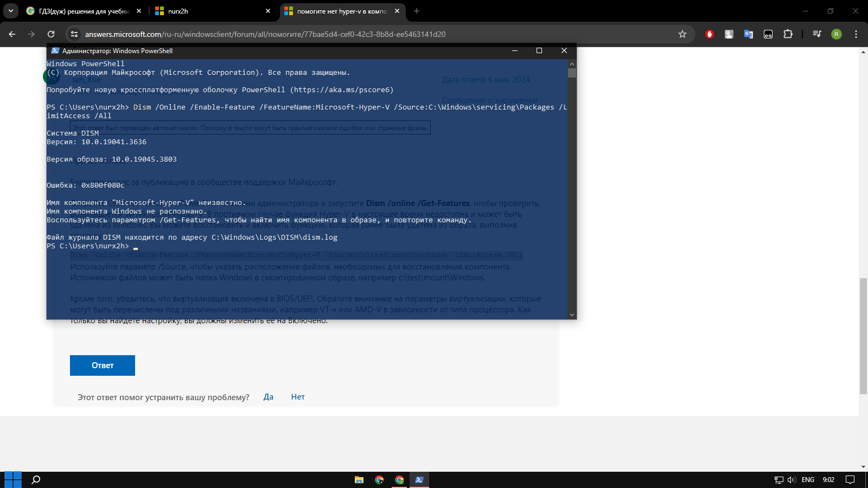Open the Extensions puzzle menu
The image size is (868, 488).
pos(788,34)
